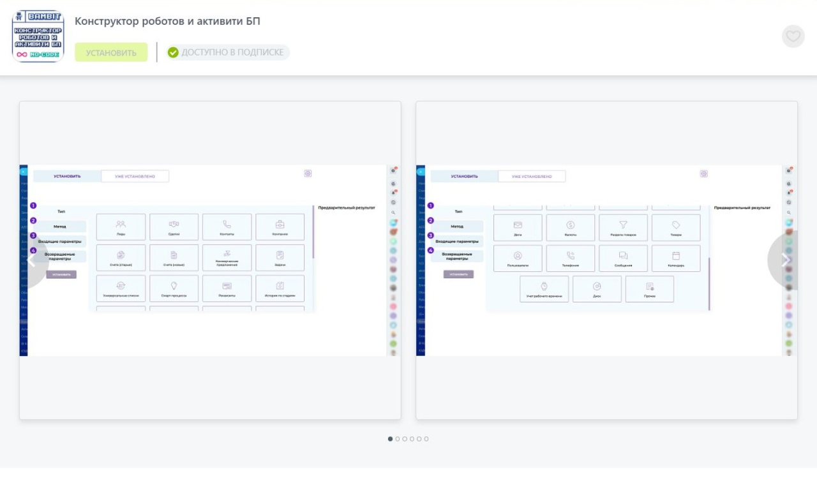Switch to the last carousel pagination dot
This screenshot has height=504, width=817.
pos(426,439)
